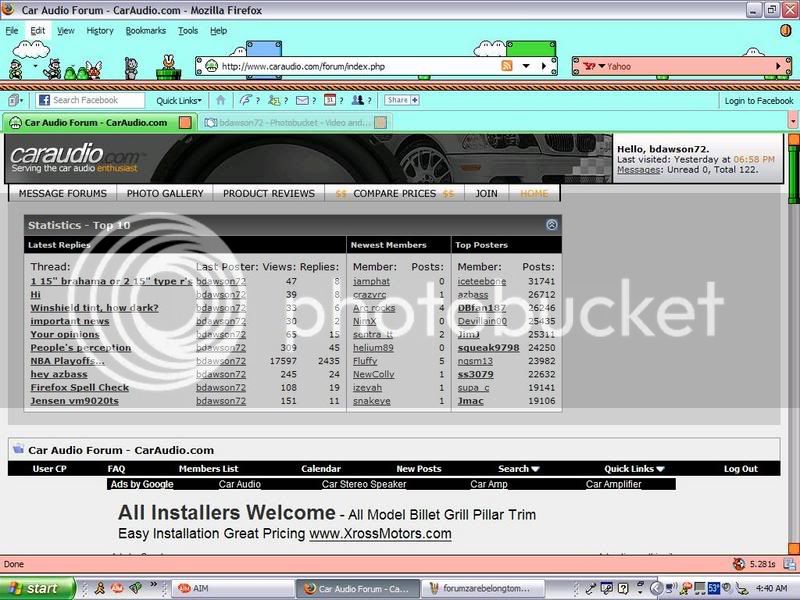Image resolution: width=800 pixels, height=600 pixels.
Task: Click the page load timer icon in status bar
Action: pos(739,564)
